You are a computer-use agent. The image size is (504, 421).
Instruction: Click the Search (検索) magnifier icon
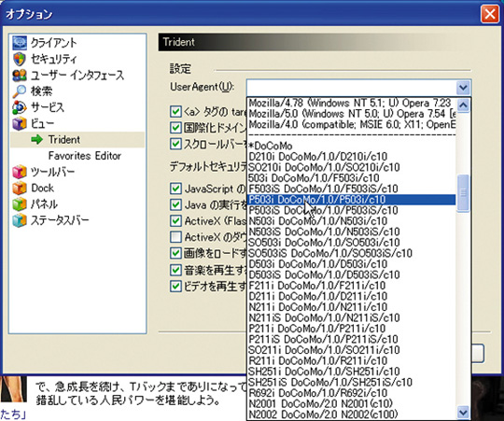coord(20,91)
